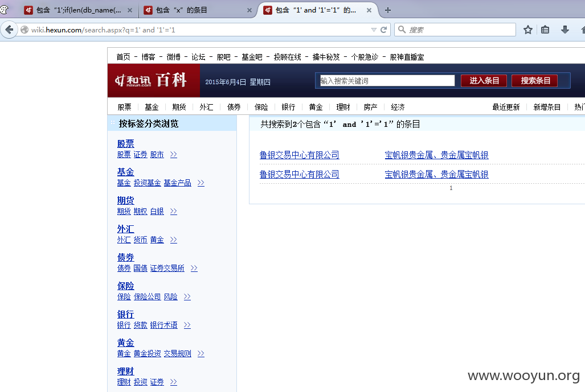Open 银行术语 tag in sidebar
585x392 pixels.
click(164, 325)
